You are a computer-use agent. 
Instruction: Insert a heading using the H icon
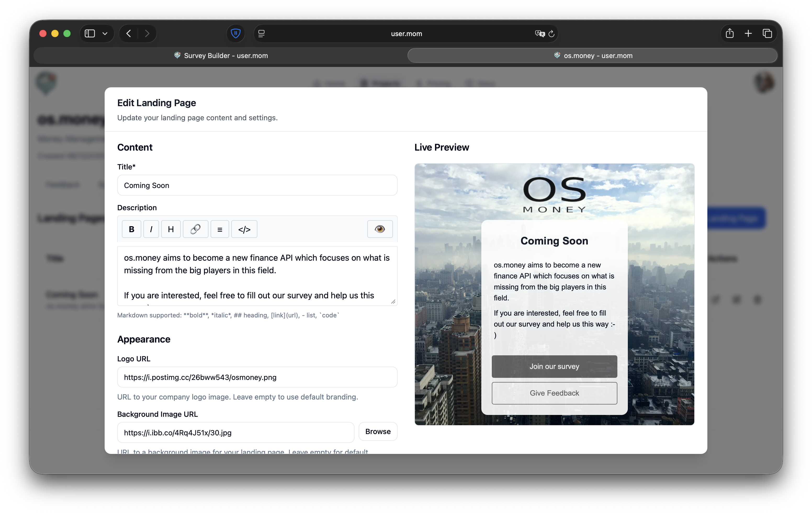coord(171,229)
